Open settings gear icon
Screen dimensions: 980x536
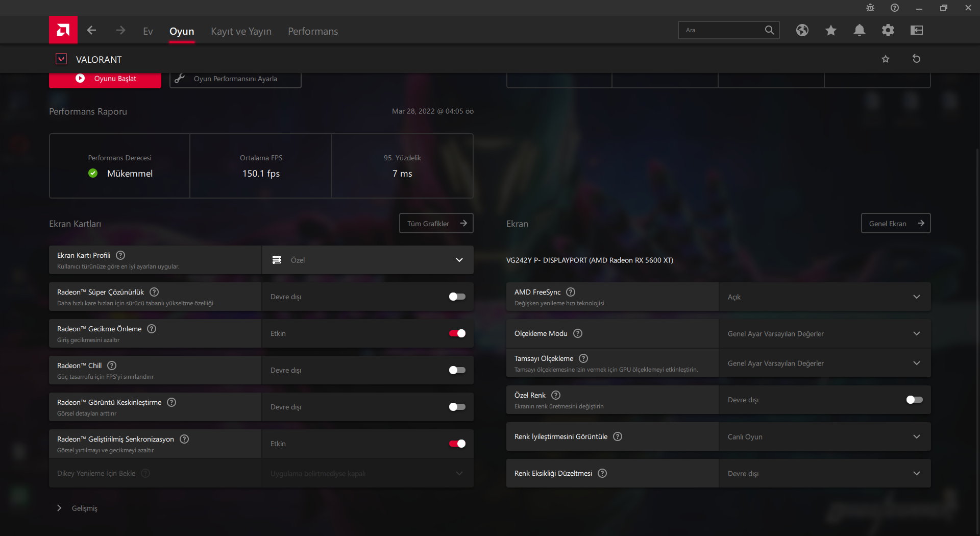click(888, 30)
